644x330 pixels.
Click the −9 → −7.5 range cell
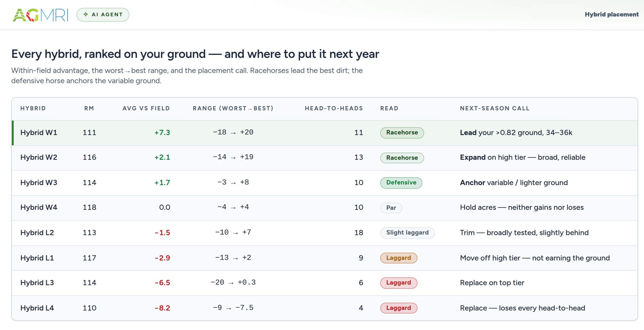[233, 308]
